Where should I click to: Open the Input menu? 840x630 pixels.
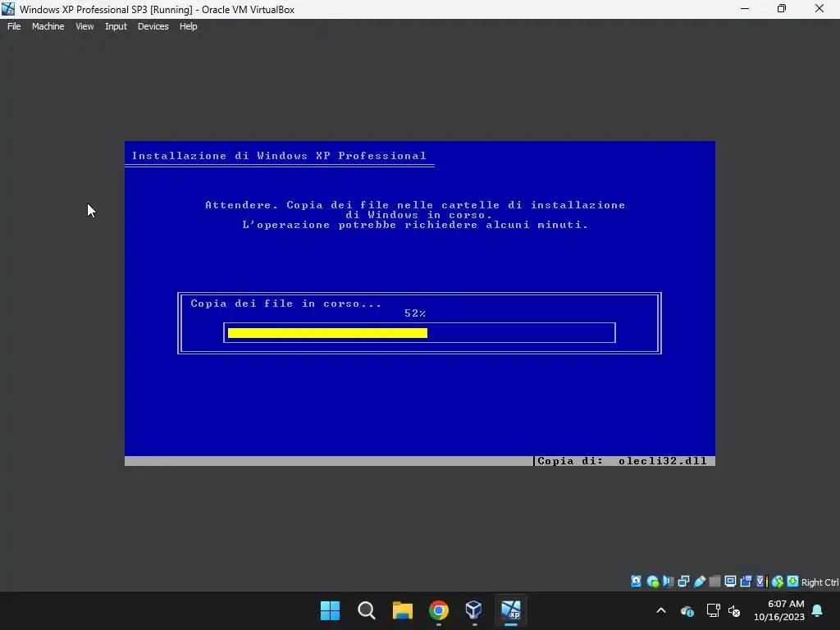coord(116,26)
